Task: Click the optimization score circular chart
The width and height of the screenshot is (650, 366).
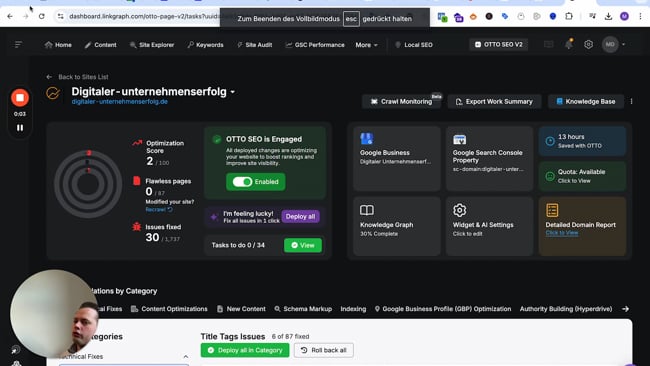Action: point(88,184)
